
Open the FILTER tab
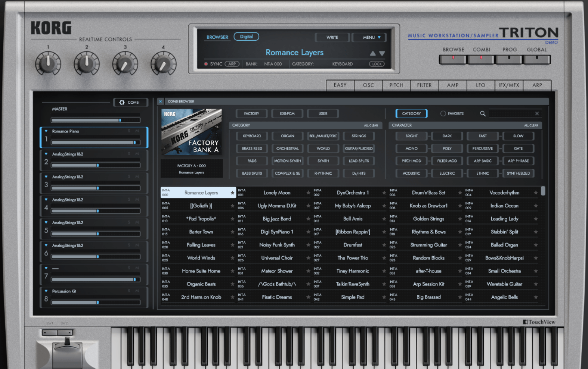coord(424,85)
